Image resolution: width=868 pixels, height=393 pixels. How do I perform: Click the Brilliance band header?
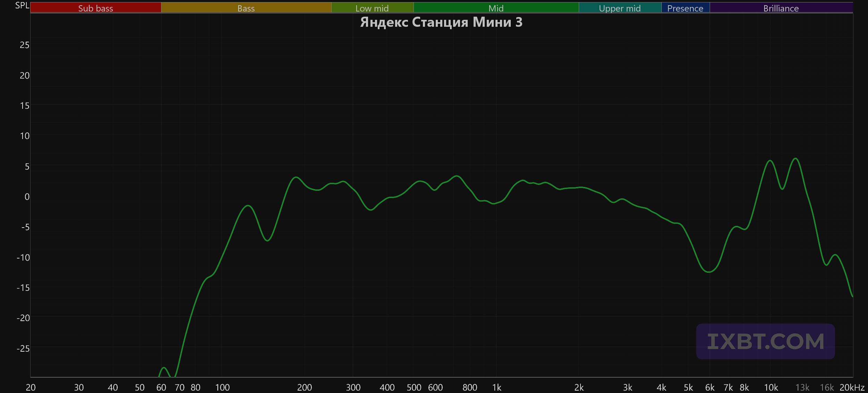(781, 8)
